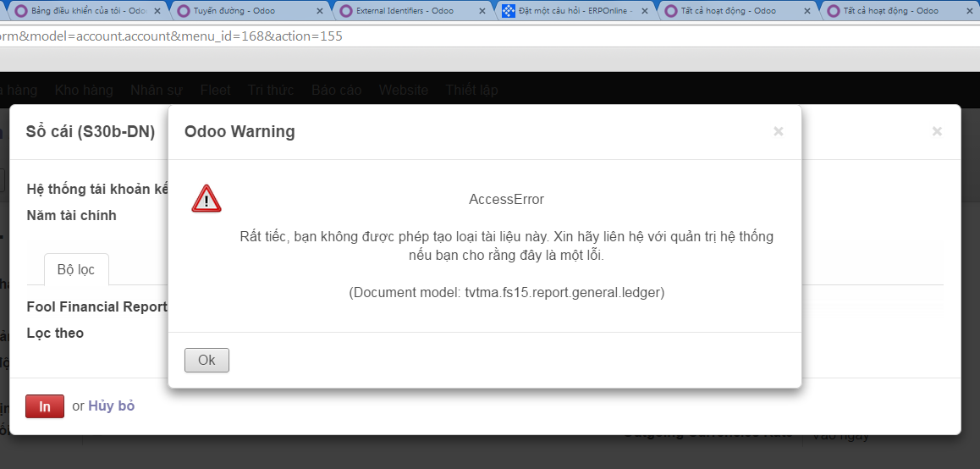Select the Bộ lọc tab
The width and height of the screenshot is (980, 469).
(76, 269)
